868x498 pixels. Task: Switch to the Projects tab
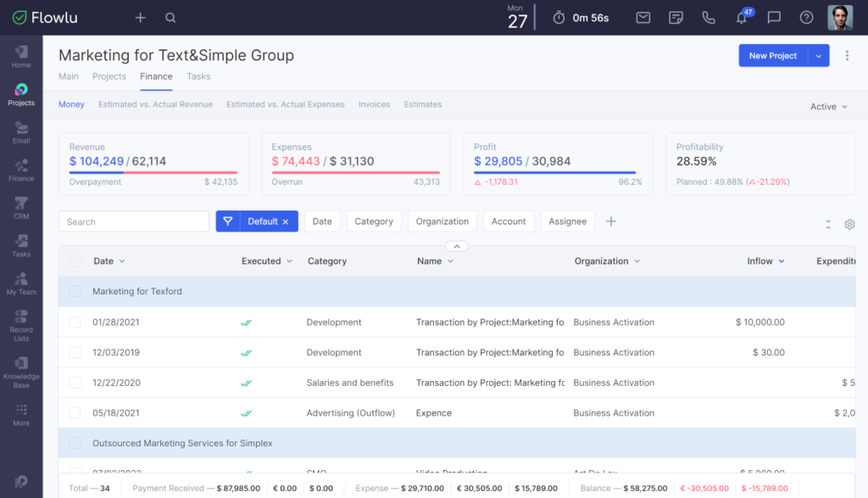[x=109, y=76]
